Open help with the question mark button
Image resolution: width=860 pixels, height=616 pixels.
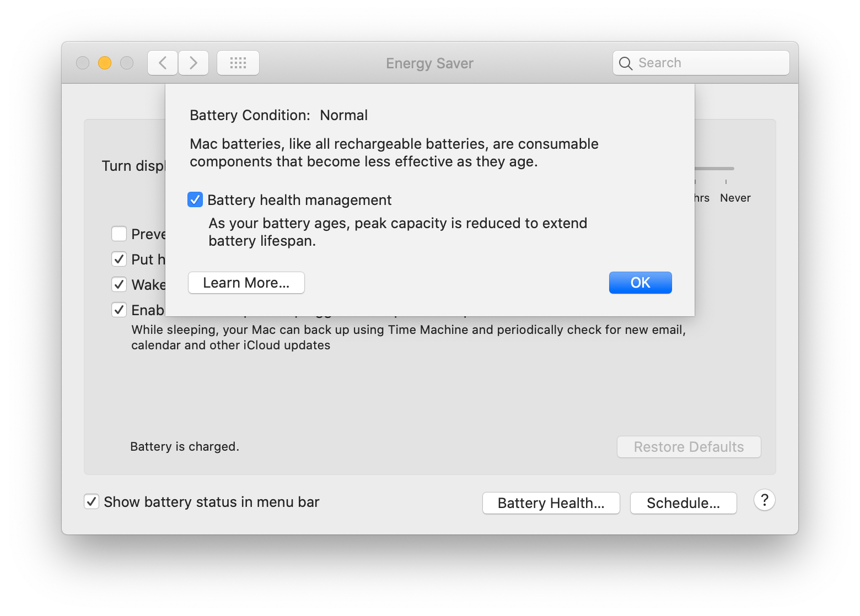[764, 500]
